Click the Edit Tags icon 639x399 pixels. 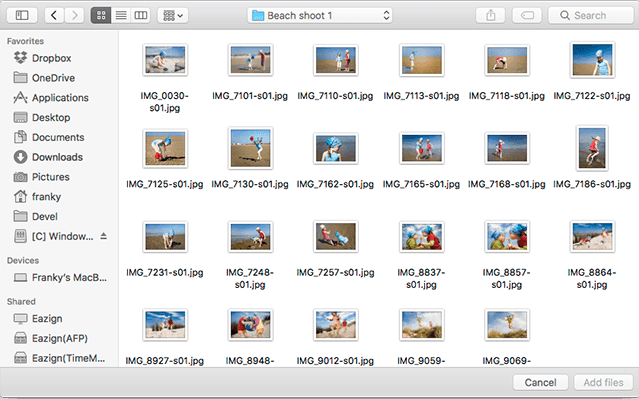pos(527,15)
